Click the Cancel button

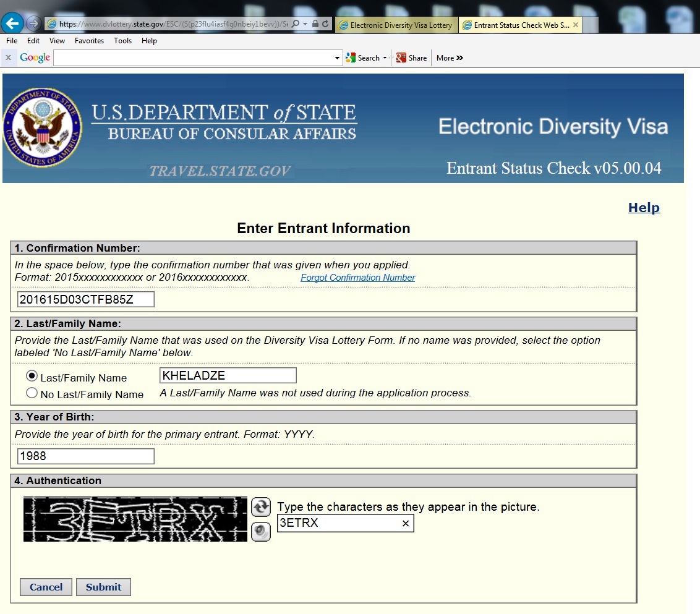[x=46, y=587]
